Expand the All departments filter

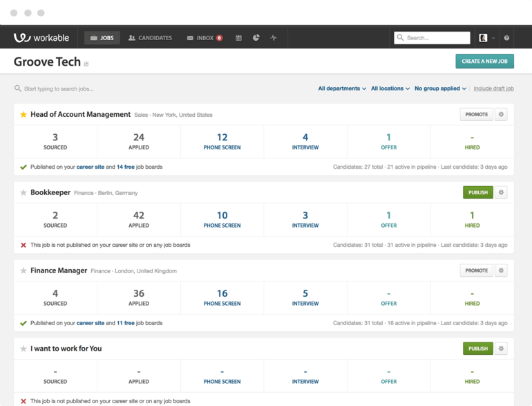342,89
